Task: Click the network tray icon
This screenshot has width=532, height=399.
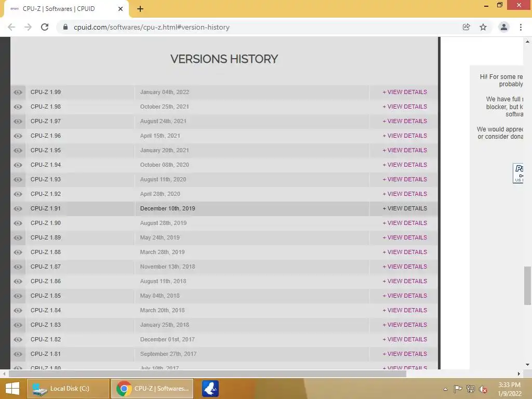Action: [x=471, y=389]
